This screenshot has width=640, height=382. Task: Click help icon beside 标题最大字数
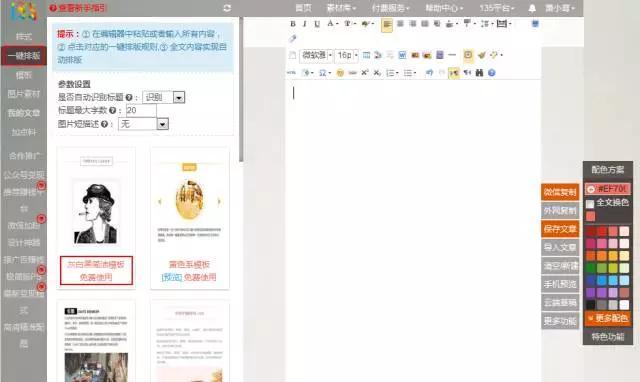click(113, 110)
